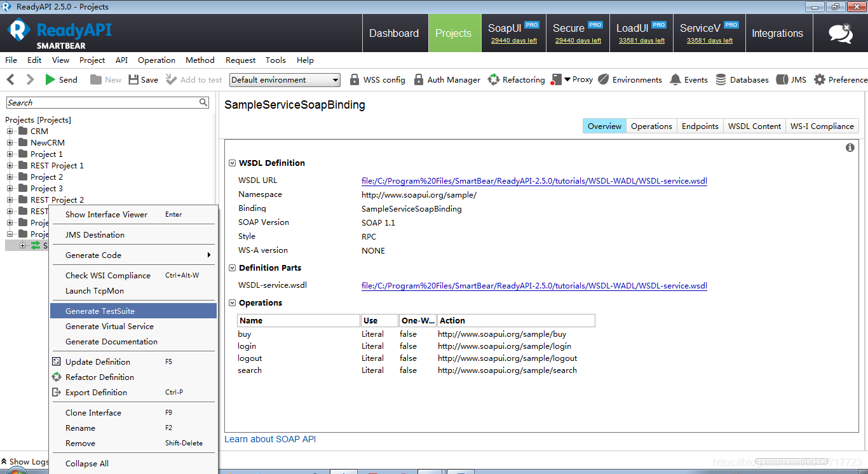Click the forward navigation arrow
The width and height of the screenshot is (868, 474).
[x=30, y=79]
